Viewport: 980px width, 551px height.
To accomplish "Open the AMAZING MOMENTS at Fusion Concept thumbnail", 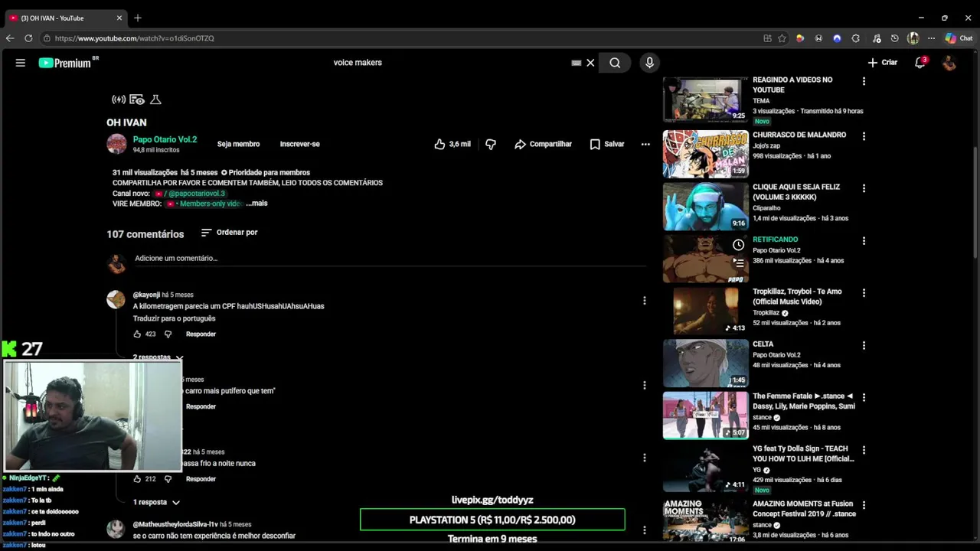I will click(x=705, y=520).
